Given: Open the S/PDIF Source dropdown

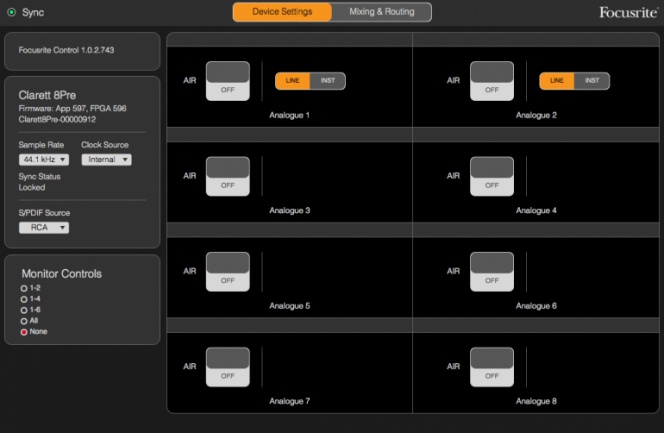Looking at the screenshot, I should tap(44, 228).
